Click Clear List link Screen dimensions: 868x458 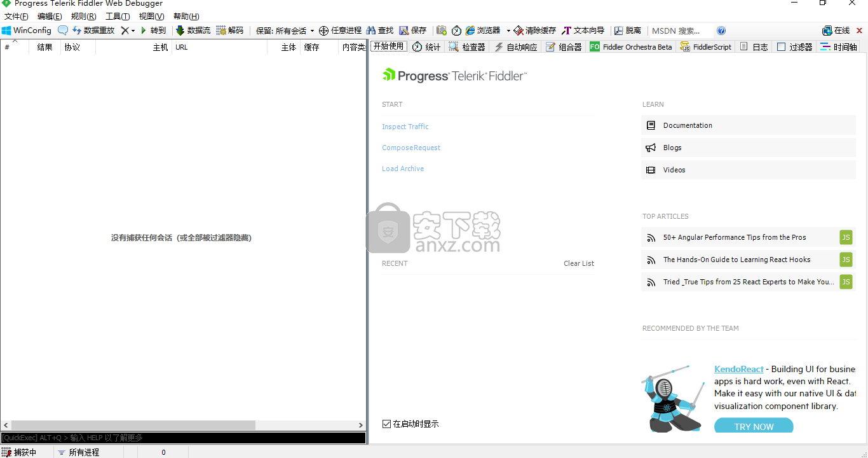579,263
